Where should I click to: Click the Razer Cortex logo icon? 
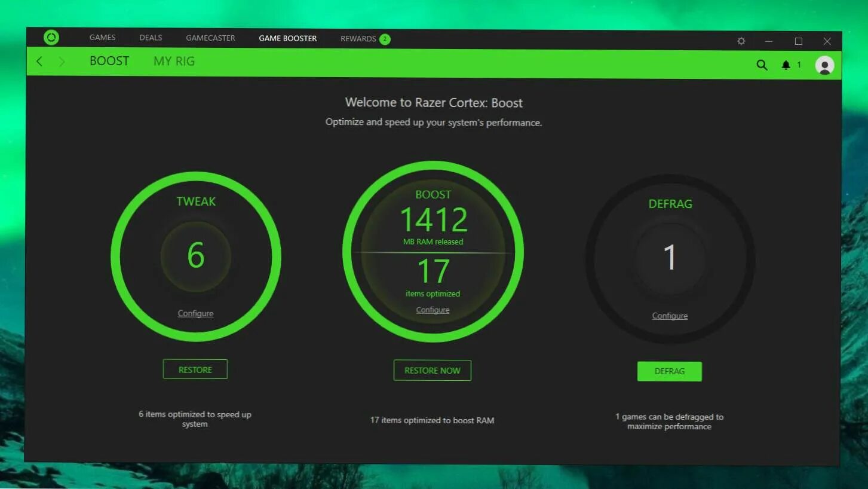pos(51,38)
